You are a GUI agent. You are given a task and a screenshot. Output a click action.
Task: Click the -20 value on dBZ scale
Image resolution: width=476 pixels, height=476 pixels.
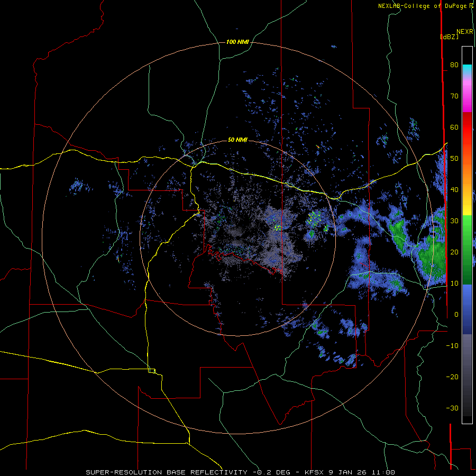click(452, 377)
